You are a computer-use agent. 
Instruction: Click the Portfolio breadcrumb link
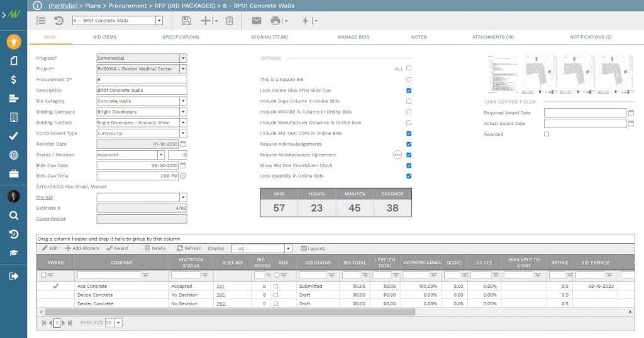pyautogui.click(x=63, y=6)
